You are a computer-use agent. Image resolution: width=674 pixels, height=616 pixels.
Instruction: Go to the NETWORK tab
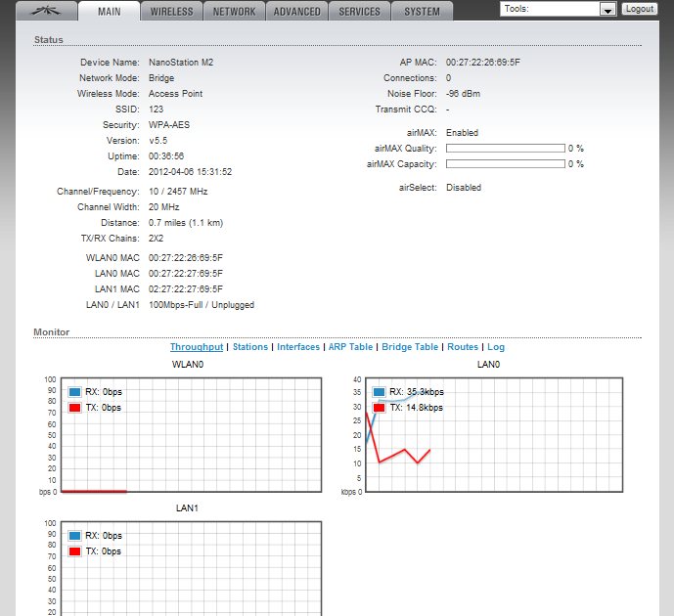[x=235, y=12]
